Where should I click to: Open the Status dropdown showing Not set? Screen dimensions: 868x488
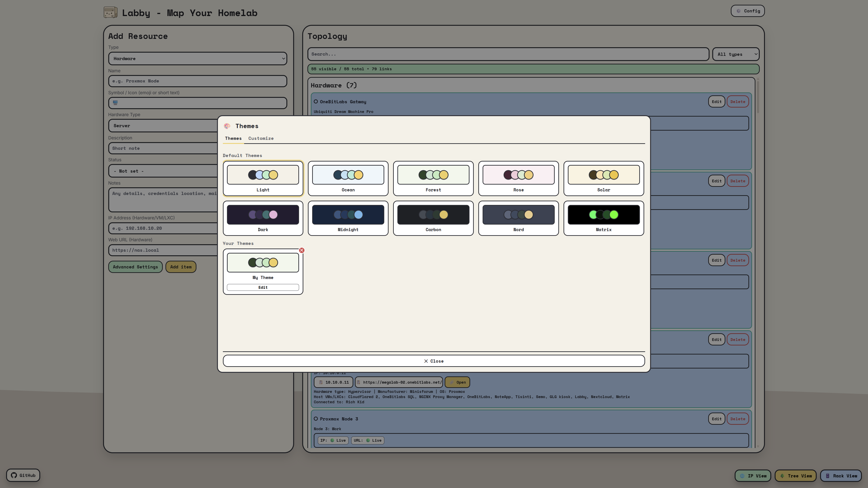[163, 171]
